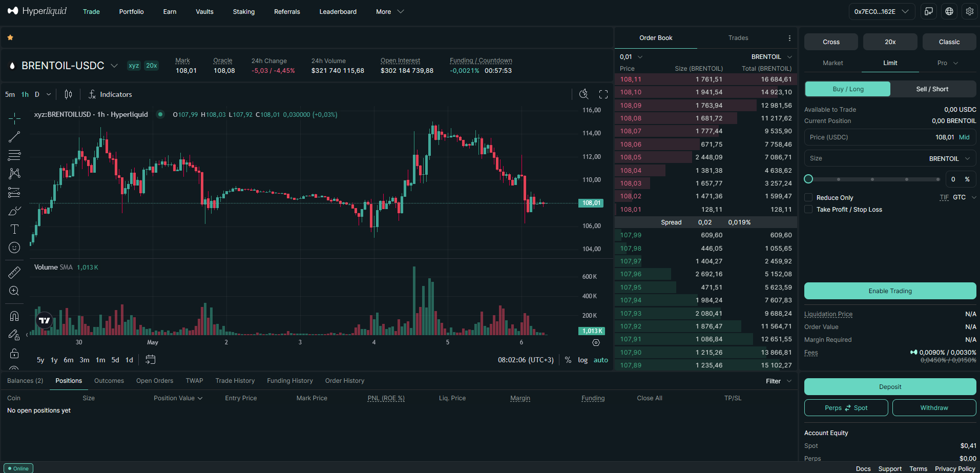
Task: Select the Sell / Short side
Action: (x=932, y=89)
